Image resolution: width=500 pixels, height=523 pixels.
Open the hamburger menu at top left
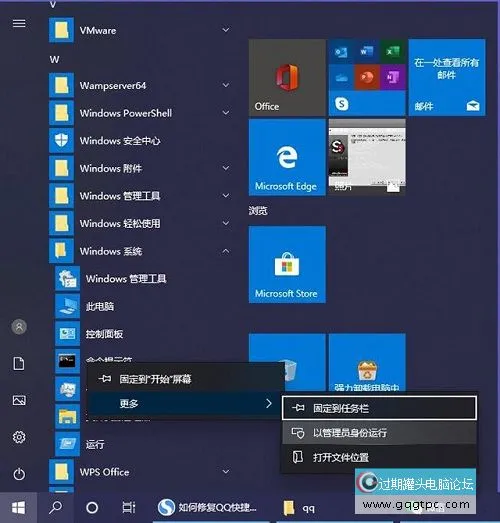pos(19,23)
